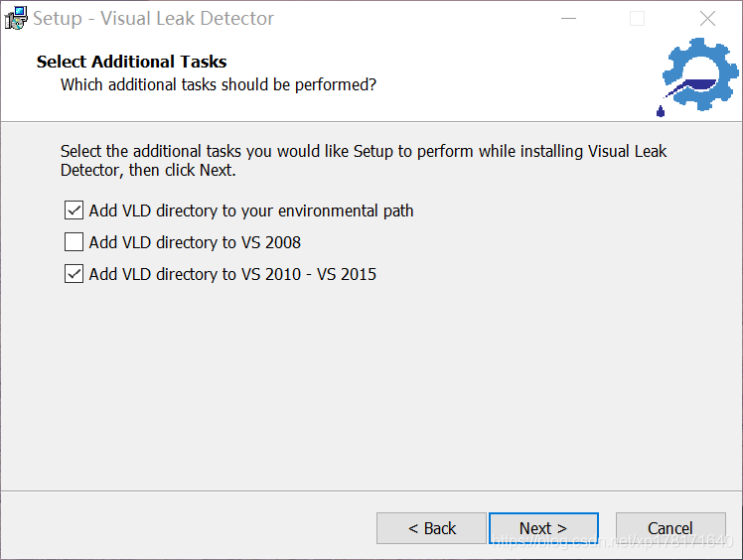The height and width of the screenshot is (560, 743).
Task: Click label 'Add VLD directory to your environmental path'
Action: coord(251,210)
